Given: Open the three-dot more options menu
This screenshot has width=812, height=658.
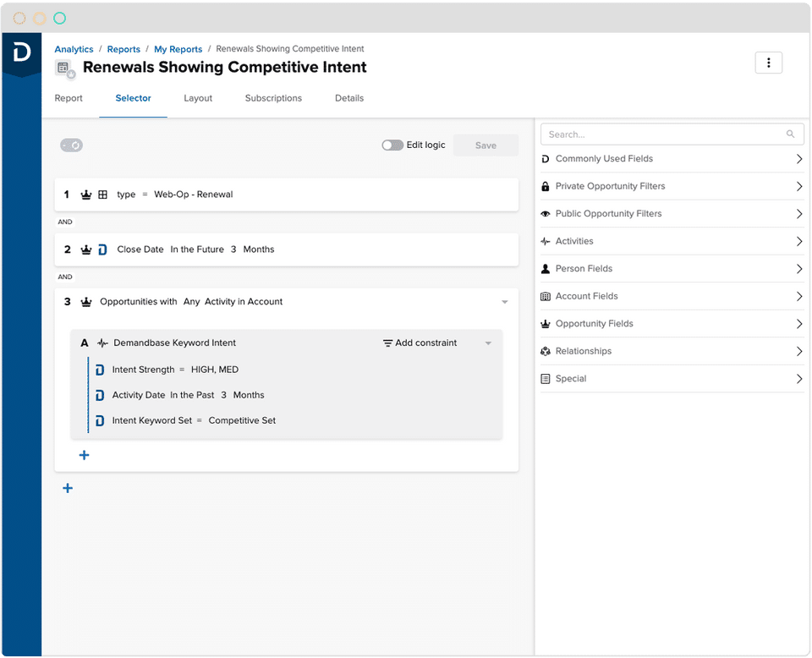Looking at the screenshot, I should (x=768, y=63).
